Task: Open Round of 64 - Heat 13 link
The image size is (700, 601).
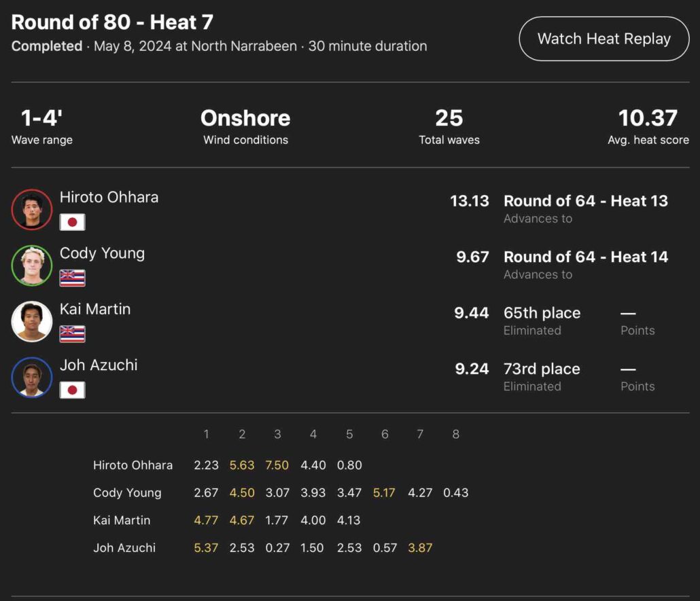Action: point(585,201)
